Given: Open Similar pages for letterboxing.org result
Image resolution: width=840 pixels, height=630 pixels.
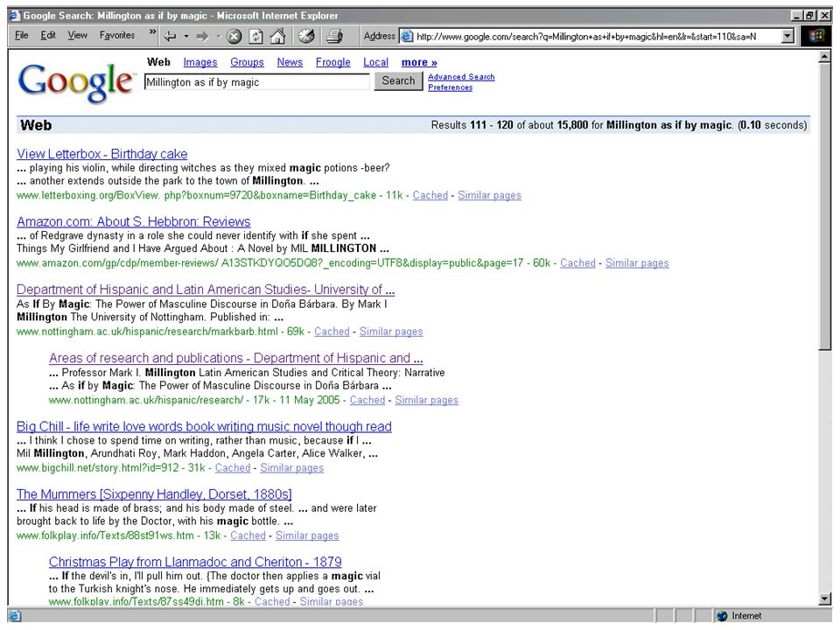Looking at the screenshot, I should click(489, 195).
